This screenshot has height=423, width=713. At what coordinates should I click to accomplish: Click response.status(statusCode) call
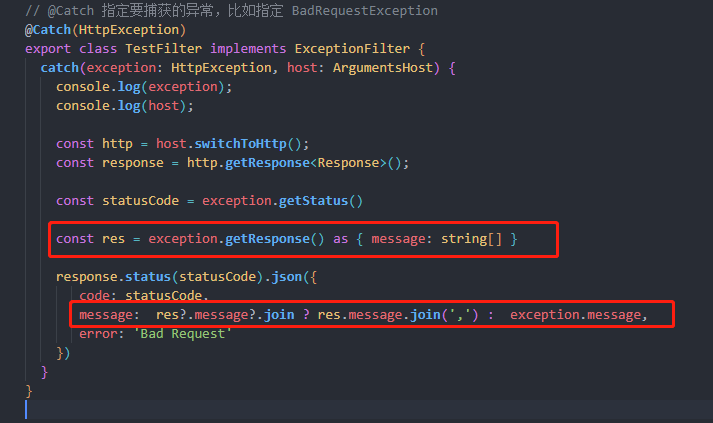point(160,277)
